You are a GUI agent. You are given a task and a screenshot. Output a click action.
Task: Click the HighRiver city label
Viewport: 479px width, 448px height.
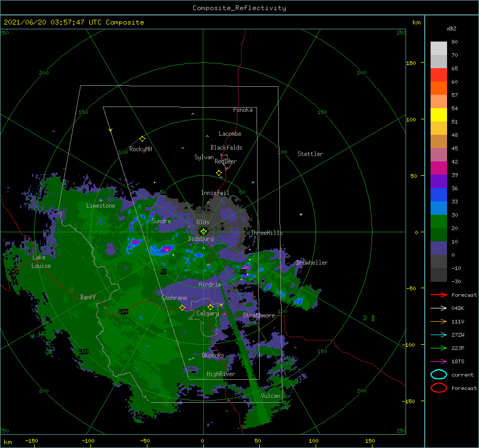pos(221,374)
